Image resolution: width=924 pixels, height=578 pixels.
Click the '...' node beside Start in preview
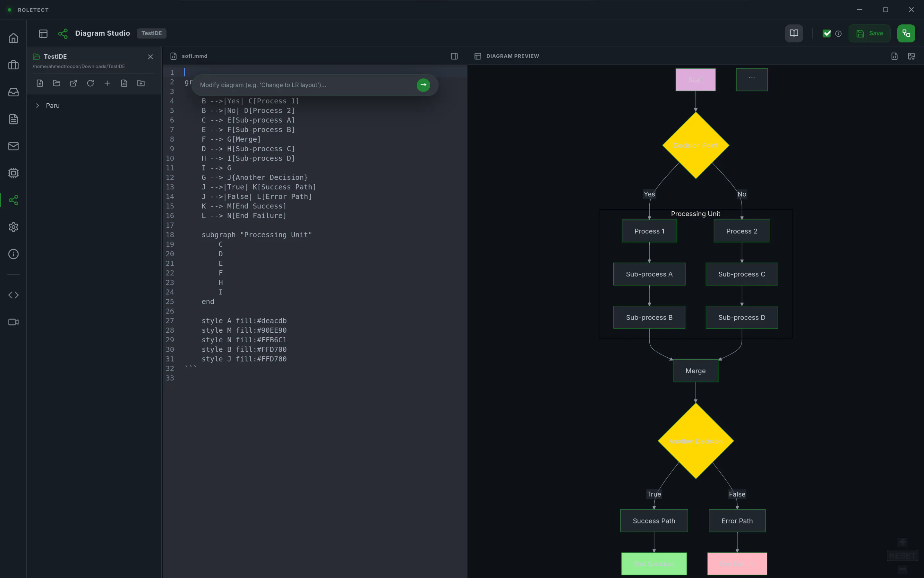(751, 80)
